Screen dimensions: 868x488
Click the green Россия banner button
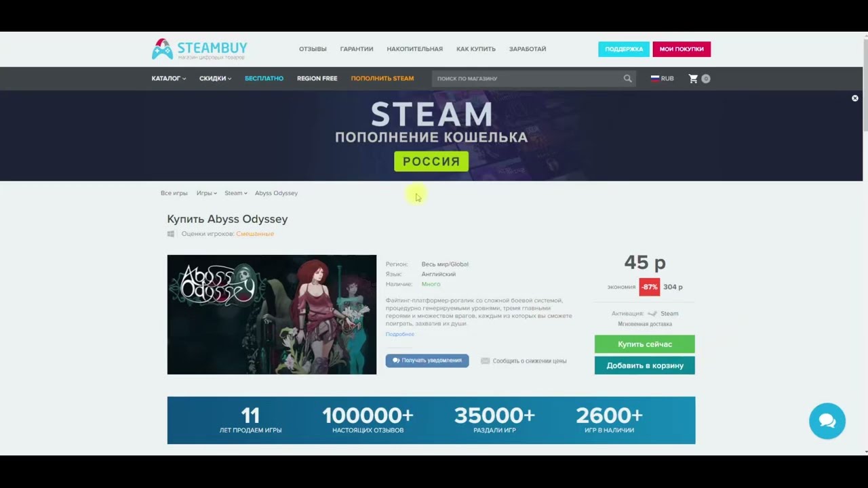click(431, 161)
